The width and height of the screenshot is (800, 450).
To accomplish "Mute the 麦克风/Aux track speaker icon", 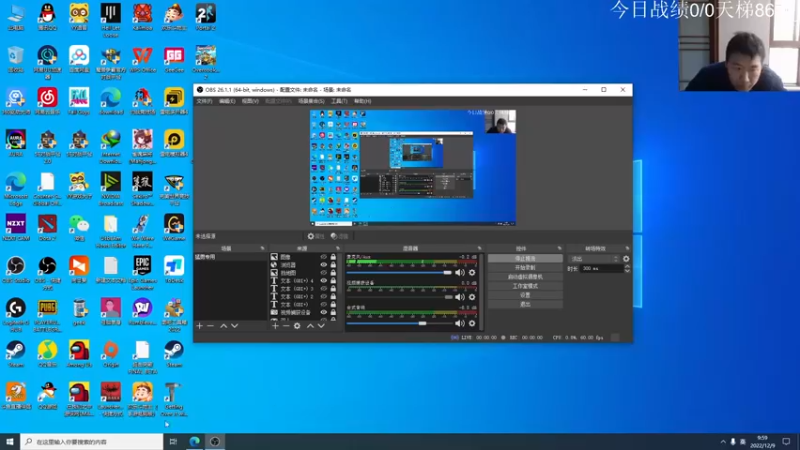I will coord(460,272).
